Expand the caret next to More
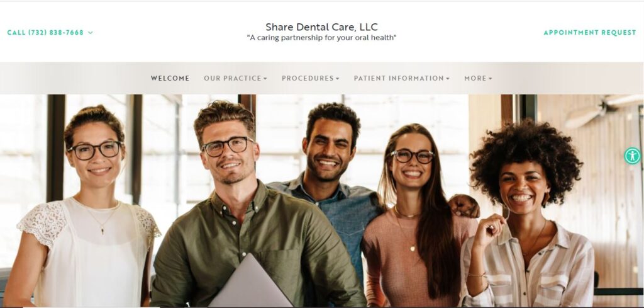The width and height of the screenshot is (644, 308). 491,79
